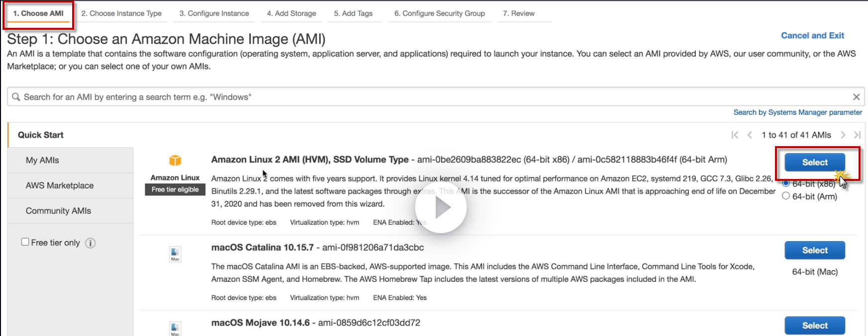The image size is (868, 336).
Task: Click the search magnifier icon
Action: [x=16, y=97]
